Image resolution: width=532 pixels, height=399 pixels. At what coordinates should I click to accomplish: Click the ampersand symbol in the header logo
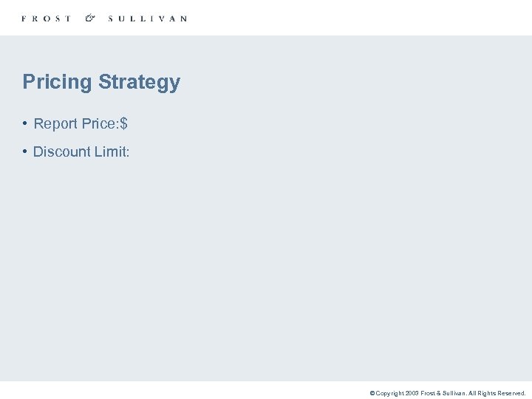[x=90, y=18]
